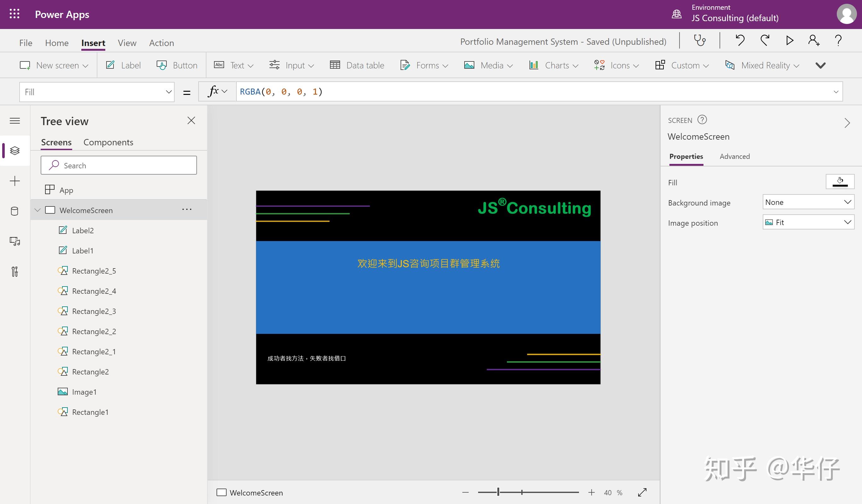Click the Fill color picker swatch
862x504 pixels.
pyautogui.click(x=840, y=181)
